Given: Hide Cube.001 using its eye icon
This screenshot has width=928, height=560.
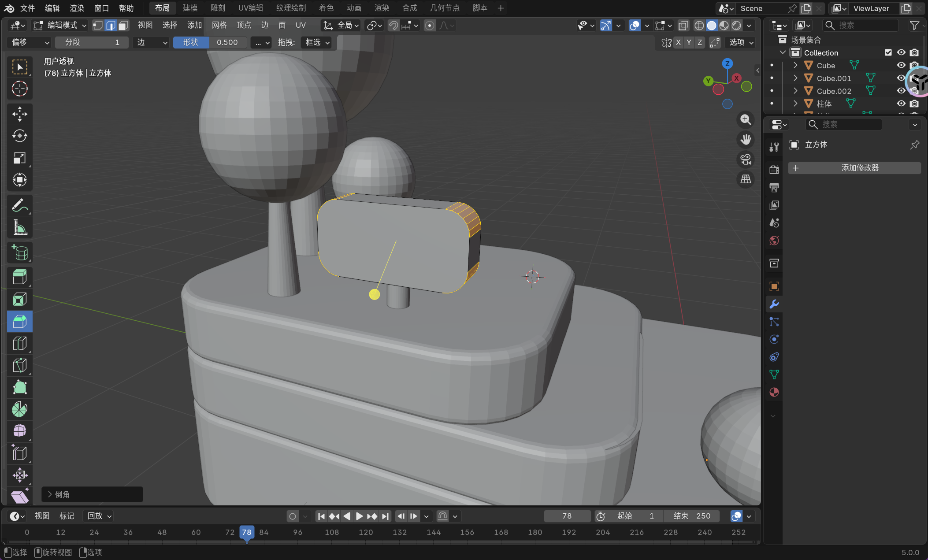Looking at the screenshot, I should point(901,78).
